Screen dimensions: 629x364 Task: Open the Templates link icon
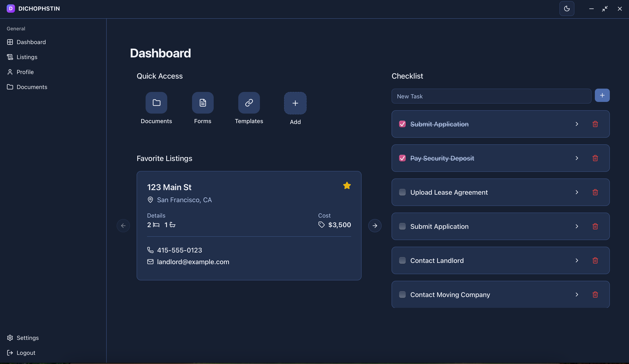(249, 103)
